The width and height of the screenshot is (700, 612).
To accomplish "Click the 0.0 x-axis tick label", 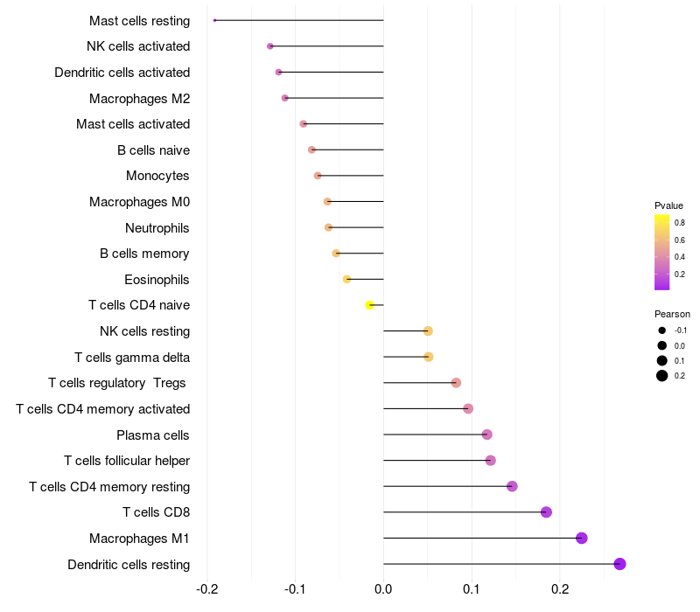I will click(x=383, y=589).
